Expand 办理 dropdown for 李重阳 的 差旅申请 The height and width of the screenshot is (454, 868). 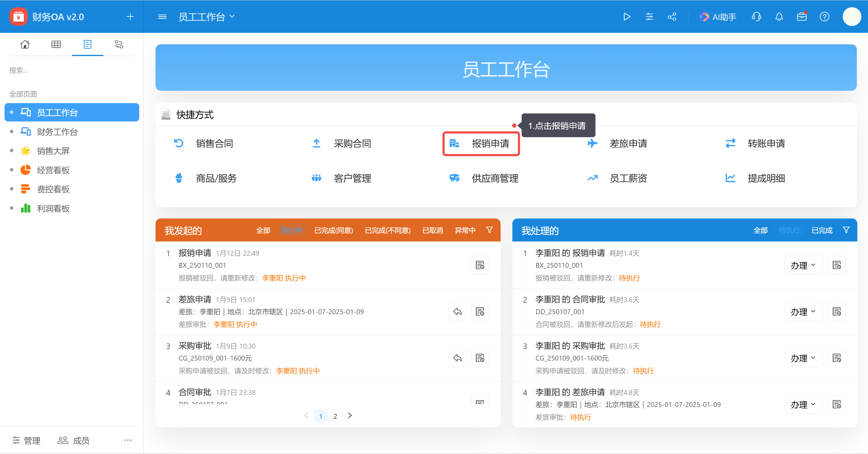(x=804, y=405)
